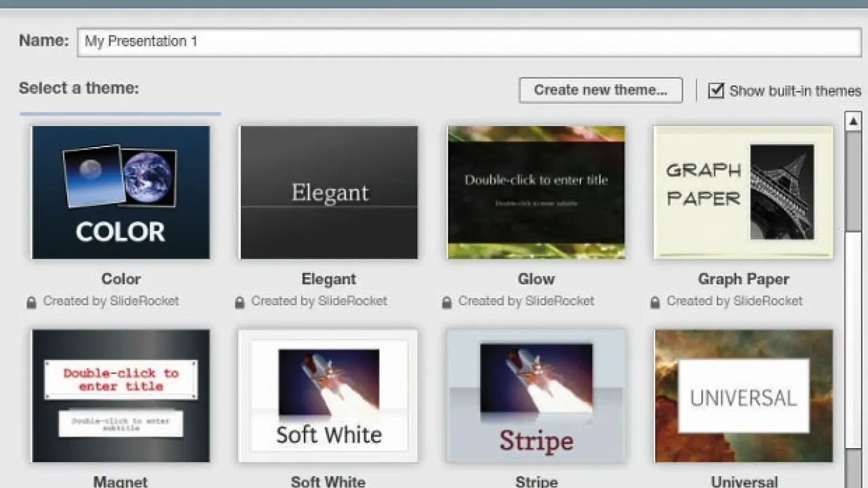Screen dimensions: 868x488
Task: Select the Color theme thumbnail
Action: click(121, 192)
